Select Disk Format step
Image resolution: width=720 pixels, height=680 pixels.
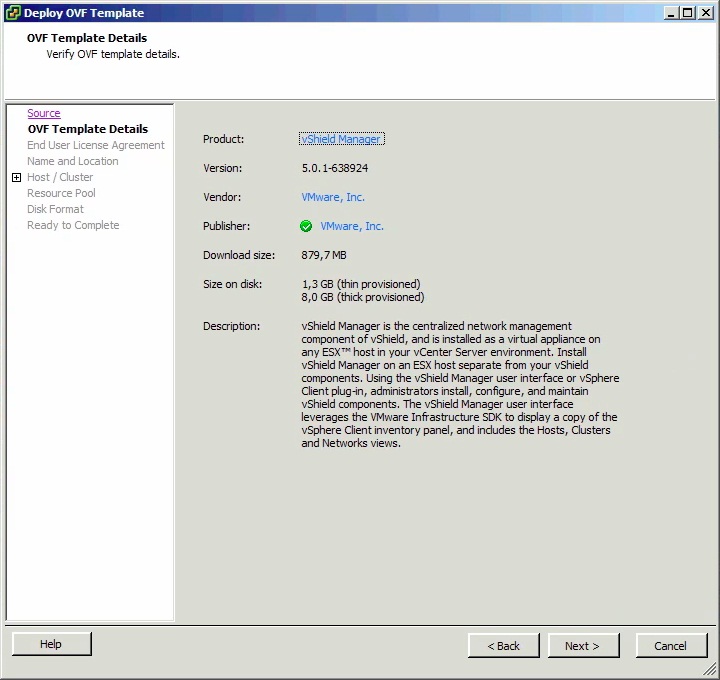(x=55, y=209)
